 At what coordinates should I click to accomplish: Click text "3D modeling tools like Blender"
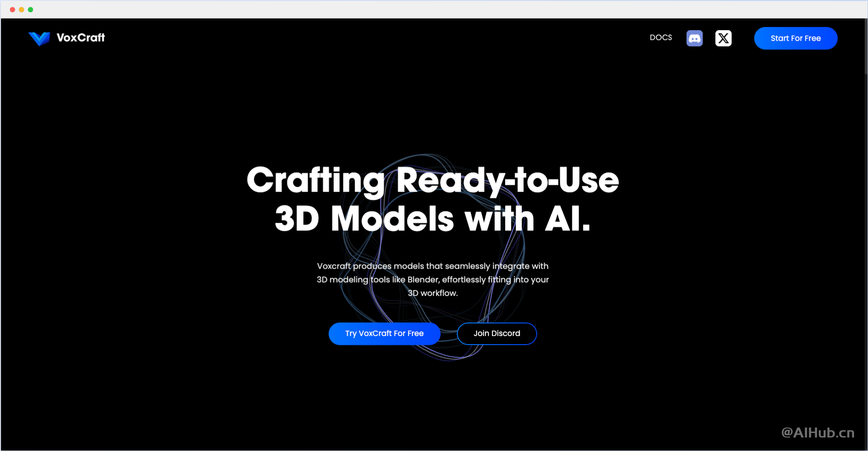coord(378,280)
